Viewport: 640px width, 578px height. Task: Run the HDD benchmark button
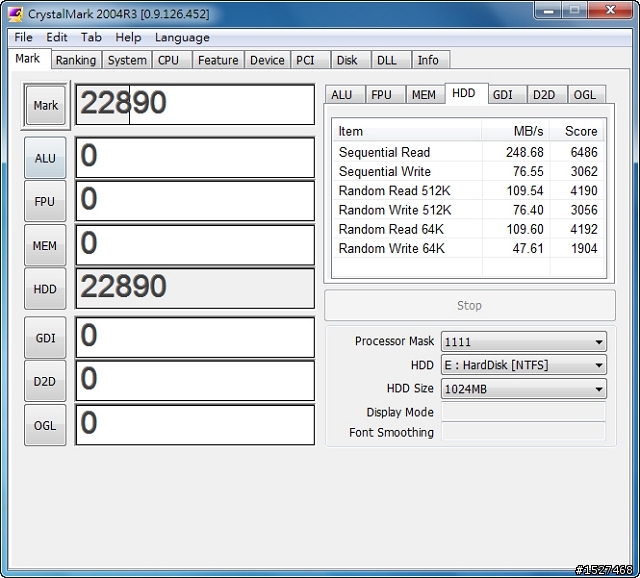(x=45, y=289)
